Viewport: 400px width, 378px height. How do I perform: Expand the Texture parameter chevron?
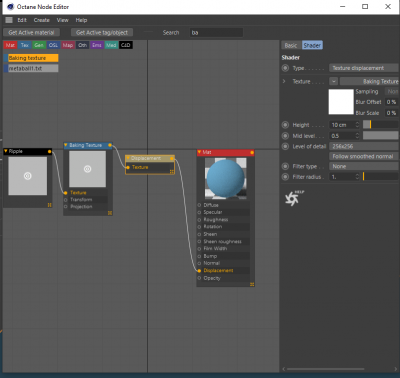pos(284,81)
